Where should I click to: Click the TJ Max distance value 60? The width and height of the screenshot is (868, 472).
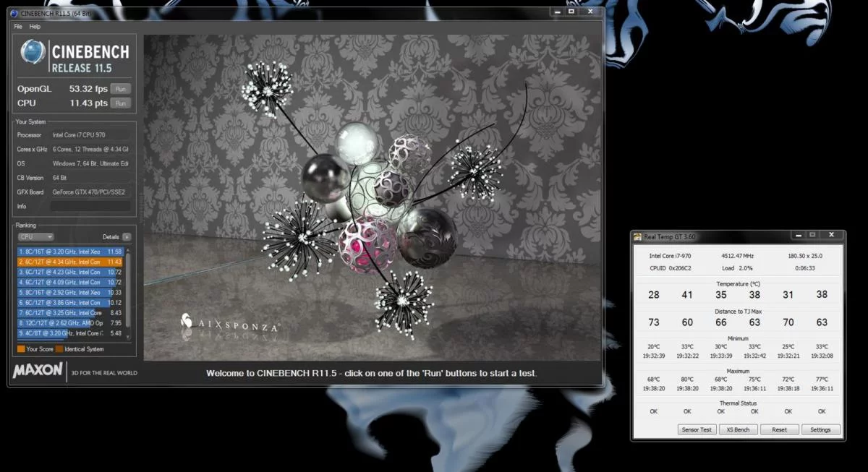pos(687,322)
